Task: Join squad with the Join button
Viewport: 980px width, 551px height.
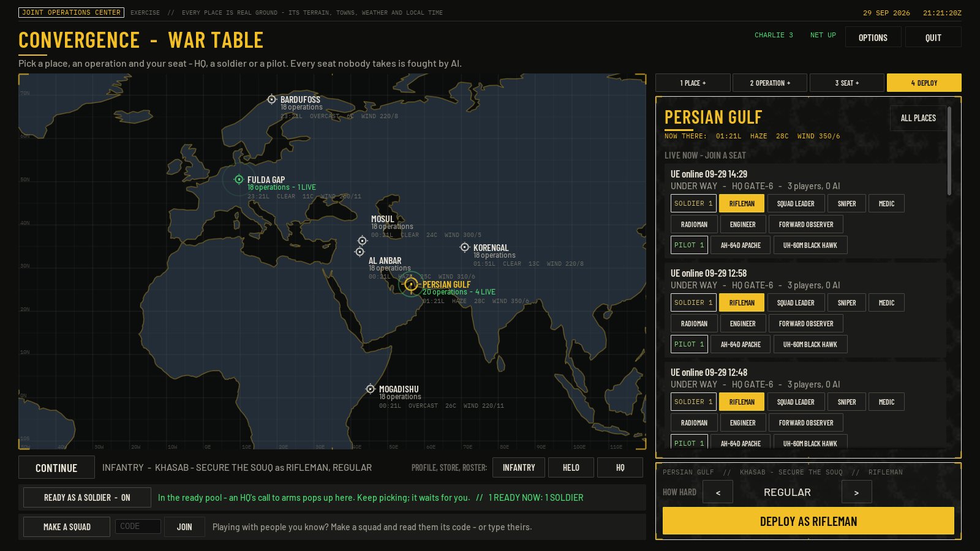Action: click(x=184, y=527)
